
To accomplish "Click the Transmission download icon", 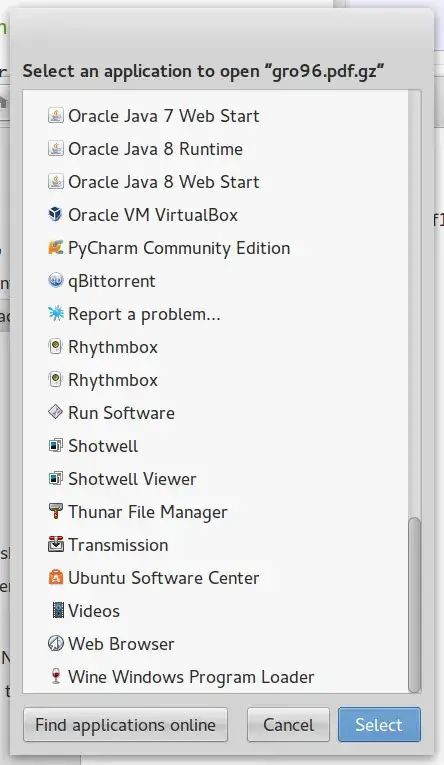I will [x=56, y=544].
